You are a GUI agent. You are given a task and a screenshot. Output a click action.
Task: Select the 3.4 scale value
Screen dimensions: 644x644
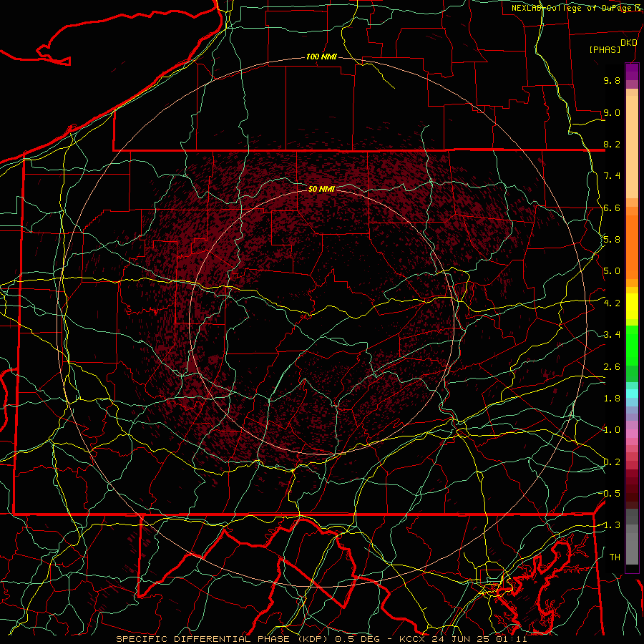click(612, 335)
